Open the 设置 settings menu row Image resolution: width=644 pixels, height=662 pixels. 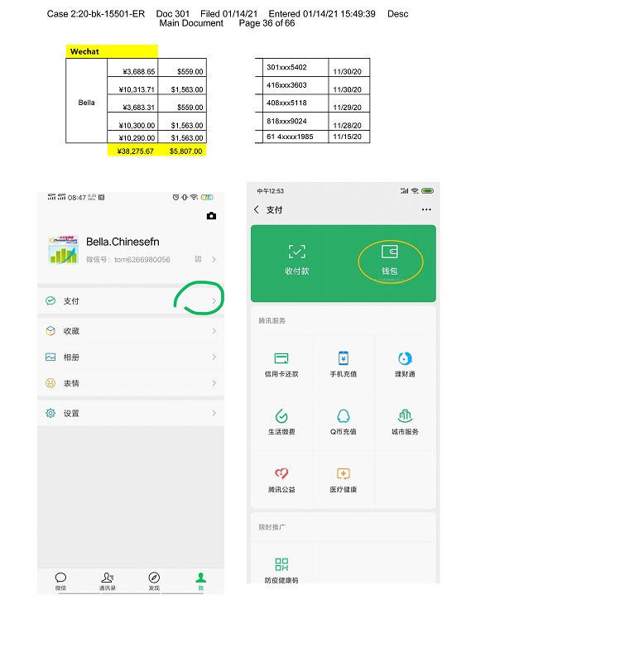(131, 413)
